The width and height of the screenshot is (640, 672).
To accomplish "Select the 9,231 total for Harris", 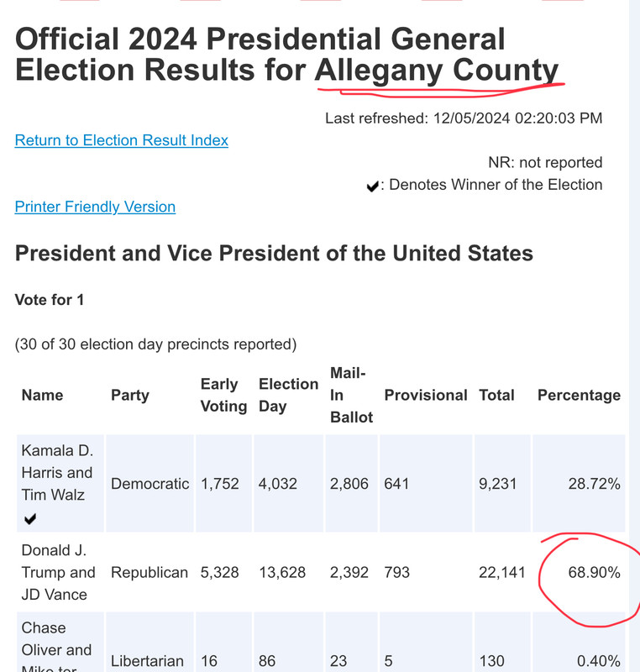I will [497, 484].
